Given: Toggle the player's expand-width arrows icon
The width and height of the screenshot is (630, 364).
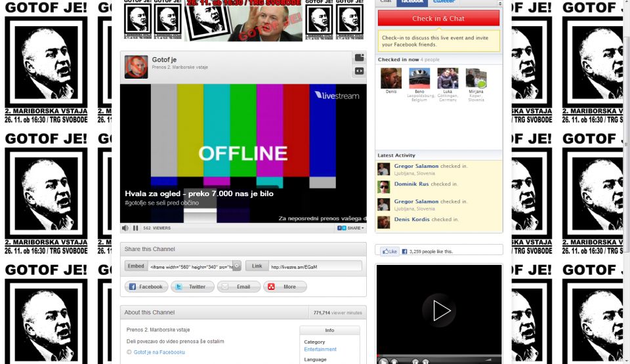Looking at the screenshot, I should [359, 71].
